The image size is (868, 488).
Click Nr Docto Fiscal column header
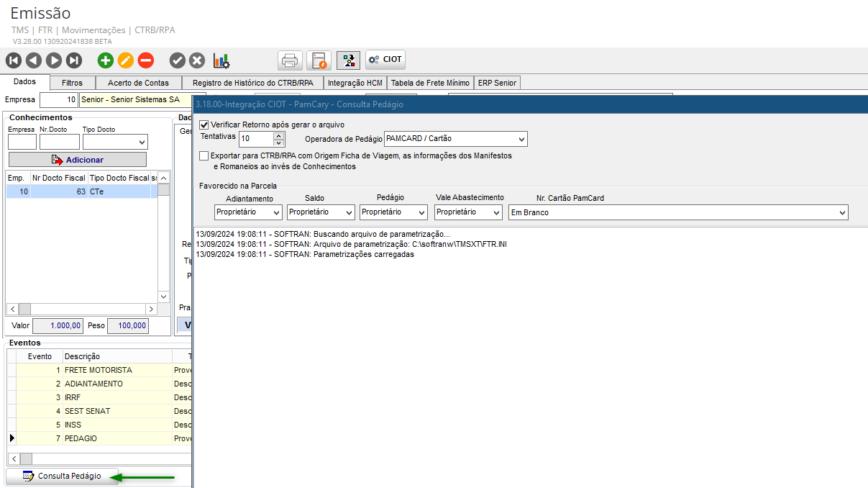tap(59, 178)
